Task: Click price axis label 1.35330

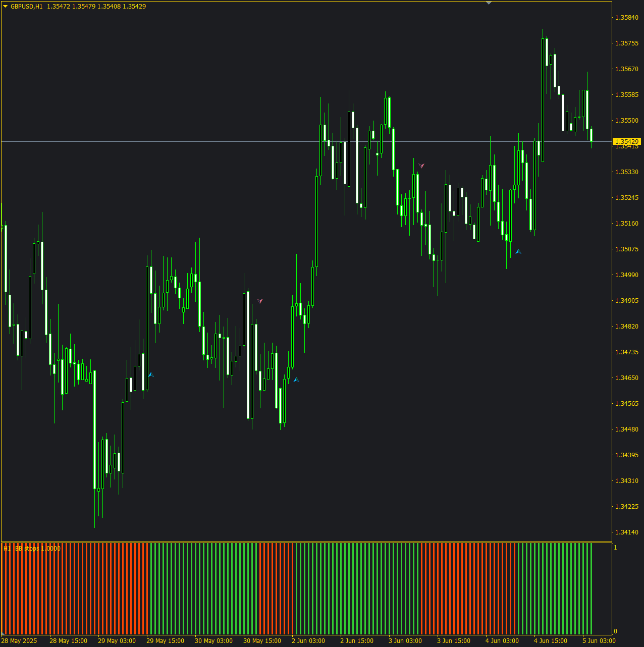Action: pos(626,172)
